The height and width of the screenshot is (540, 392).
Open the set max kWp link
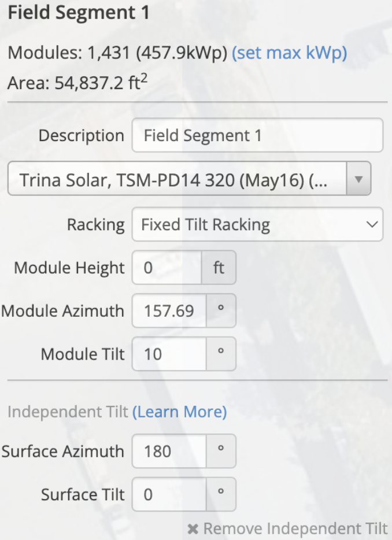point(289,53)
